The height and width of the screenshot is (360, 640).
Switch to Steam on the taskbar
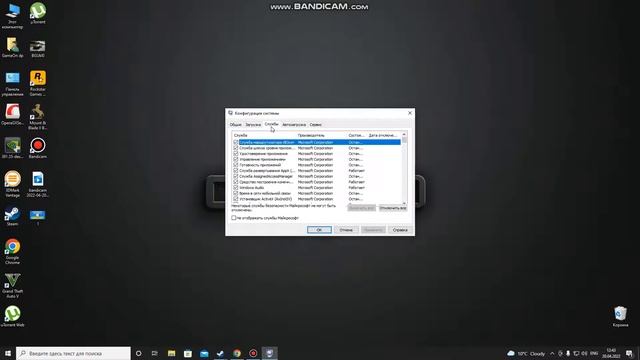[x=220, y=353]
